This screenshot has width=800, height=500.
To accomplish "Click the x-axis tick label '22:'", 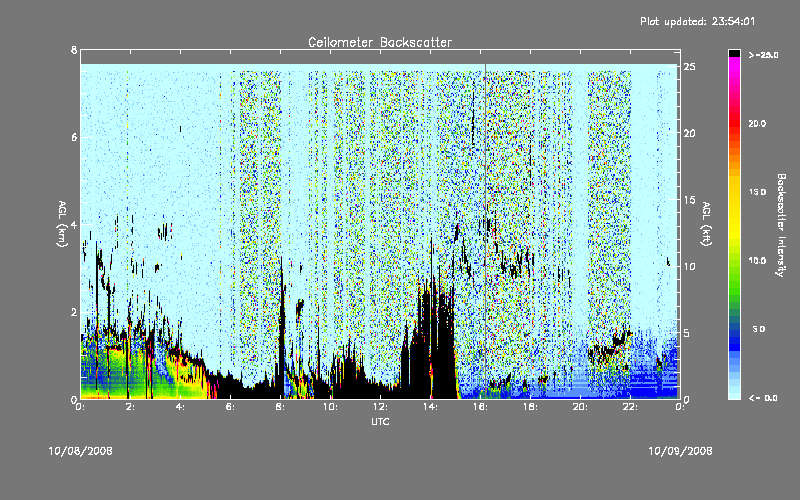I will click(630, 407).
